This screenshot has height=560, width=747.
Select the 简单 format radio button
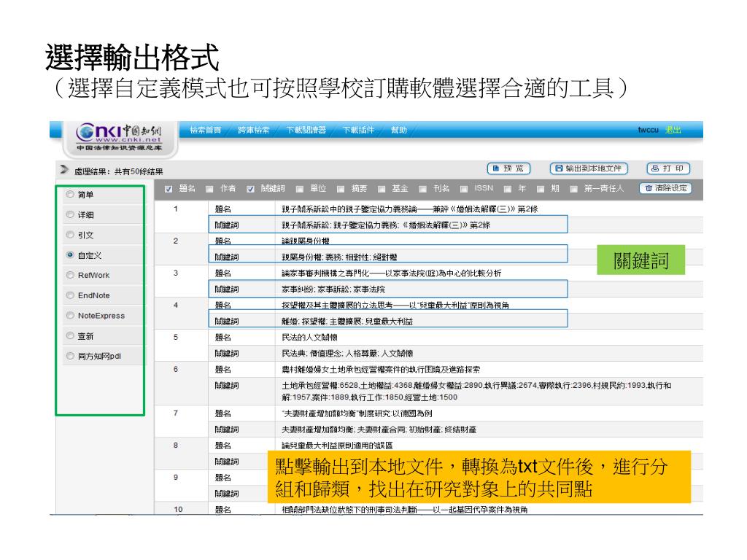point(70,194)
